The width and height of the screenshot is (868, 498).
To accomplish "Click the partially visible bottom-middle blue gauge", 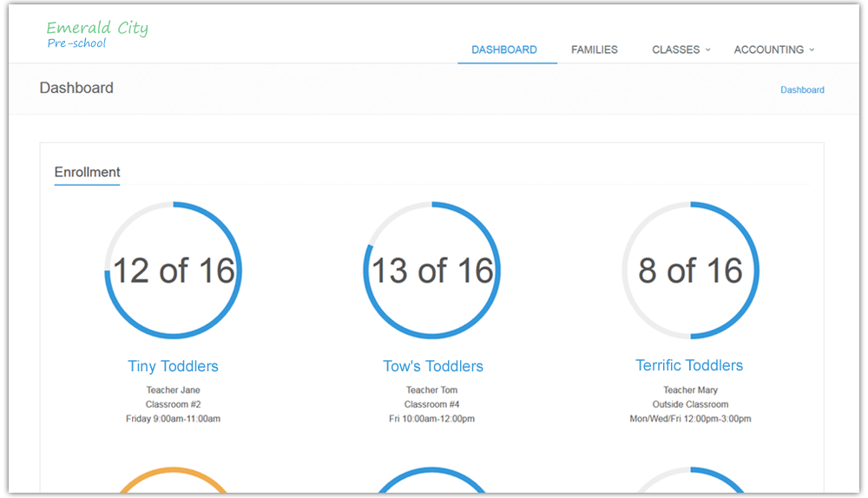I will click(x=432, y=480).
